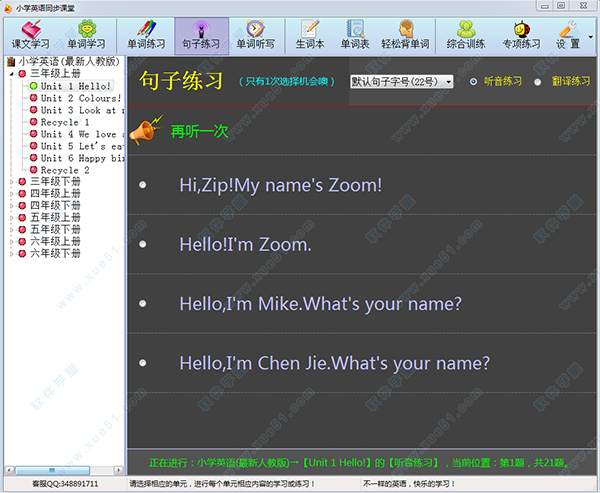This screenshot has width=600, height=493.
Task: Click the 再听一次 replay link
Action: pyautogui.click(x=199, y=131)
